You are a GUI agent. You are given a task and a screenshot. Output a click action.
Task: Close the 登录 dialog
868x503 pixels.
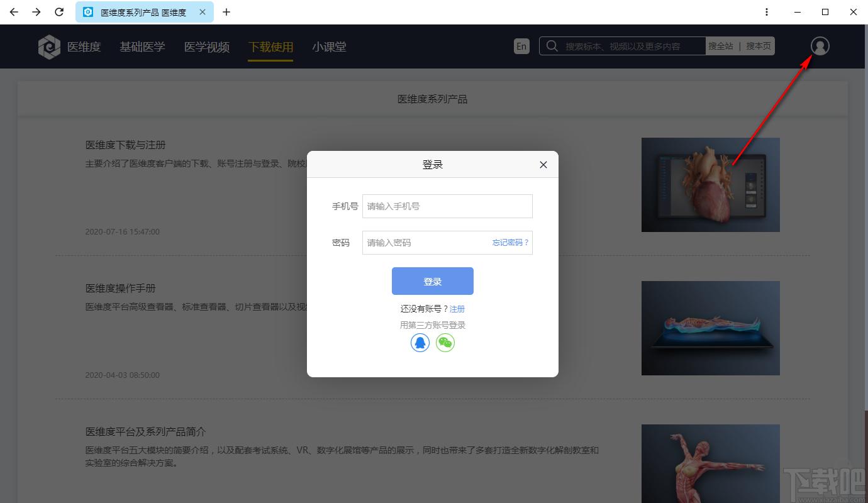(543, 165)
